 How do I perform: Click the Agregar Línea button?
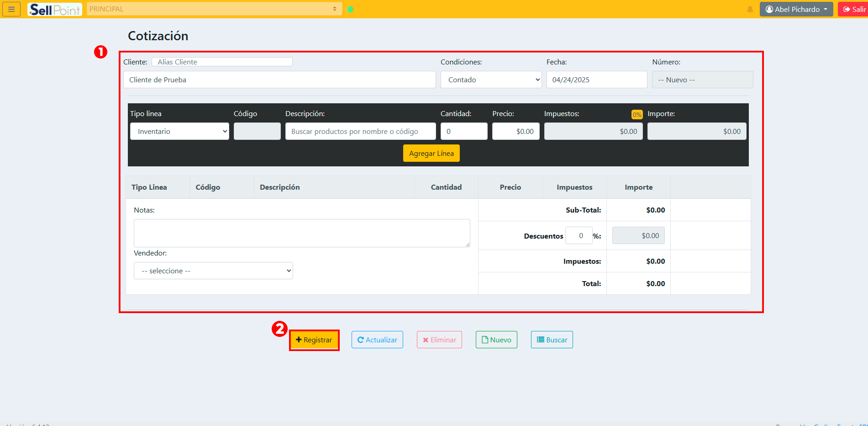pyautogui.click(x=431, y=153)
